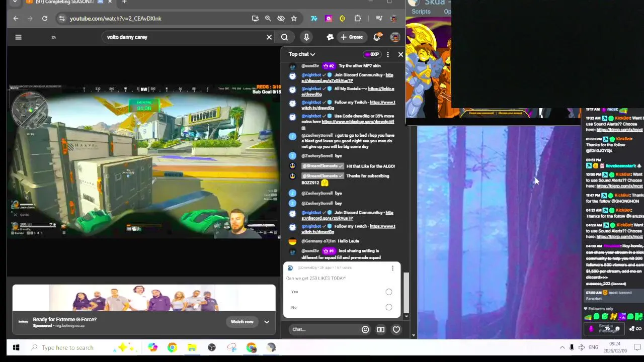Send a heart reaction in chat

point(396,330)
